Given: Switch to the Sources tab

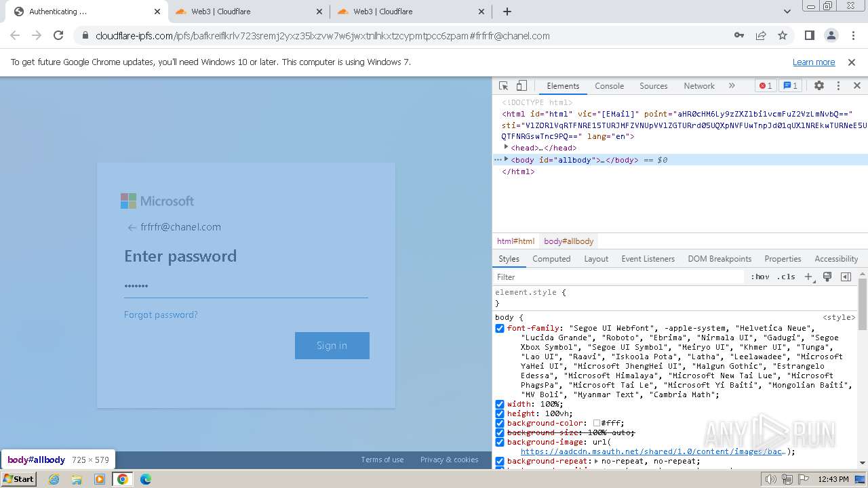Looking at the screenshot, I should pyautogui.click(x=654, y=86).
